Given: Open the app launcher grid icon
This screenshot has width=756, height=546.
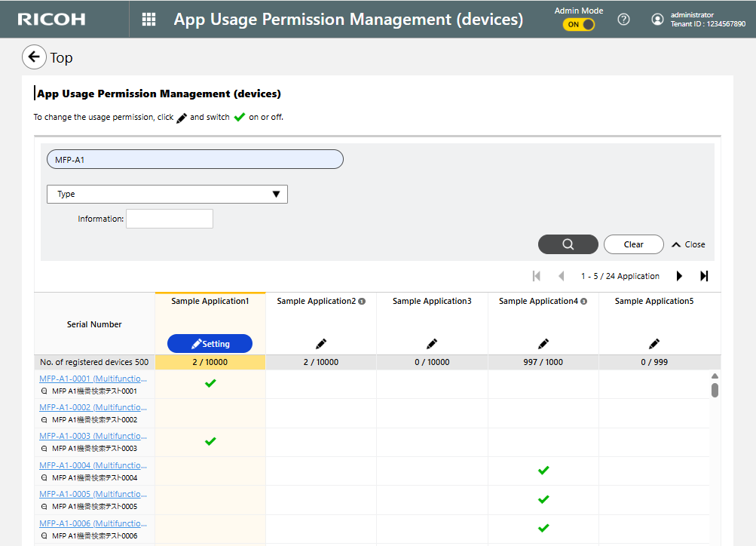Looking at the screenshot, I should 149,20.
